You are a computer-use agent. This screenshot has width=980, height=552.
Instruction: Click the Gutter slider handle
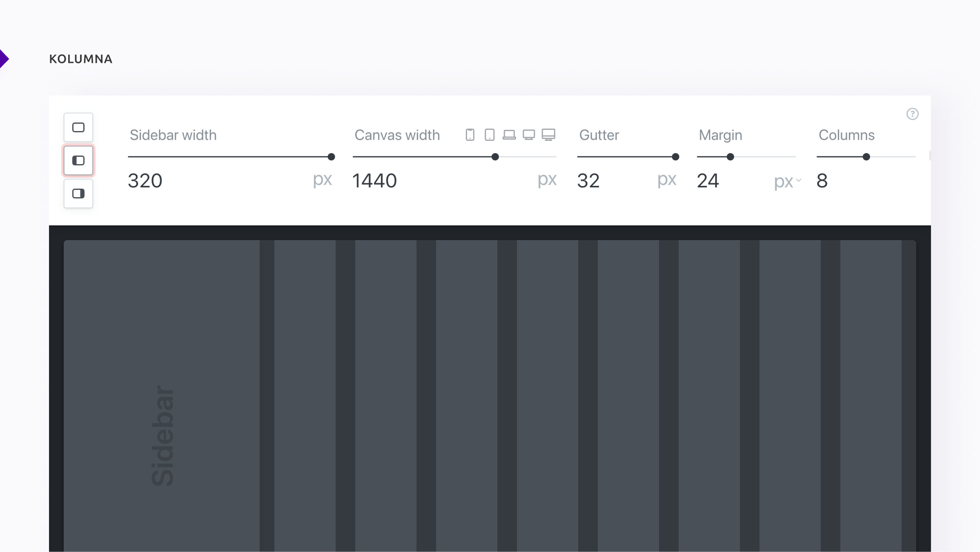click(675, 157)
